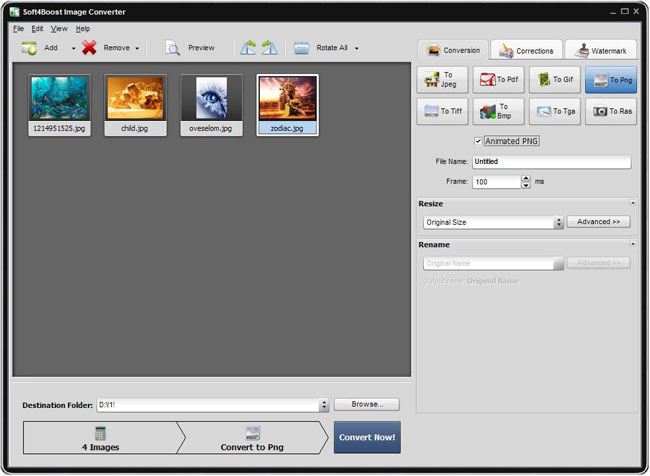Open the Destination Folder dropdown

point(324,405)
